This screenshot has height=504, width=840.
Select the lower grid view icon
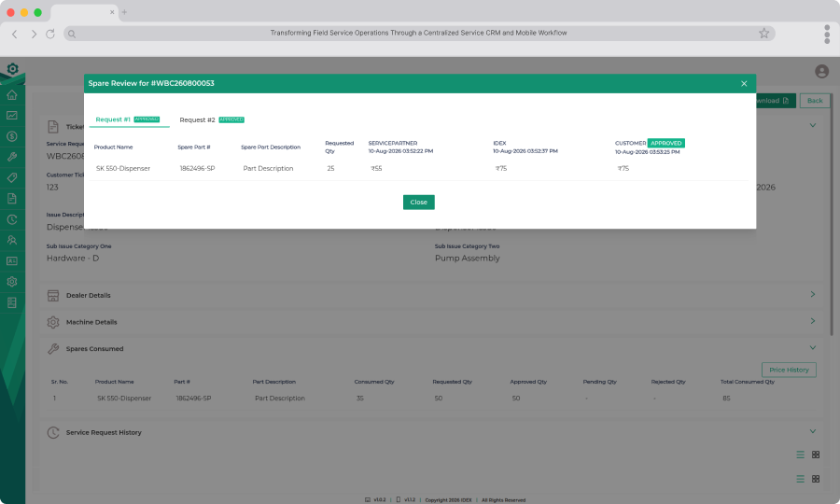(816, 479)
